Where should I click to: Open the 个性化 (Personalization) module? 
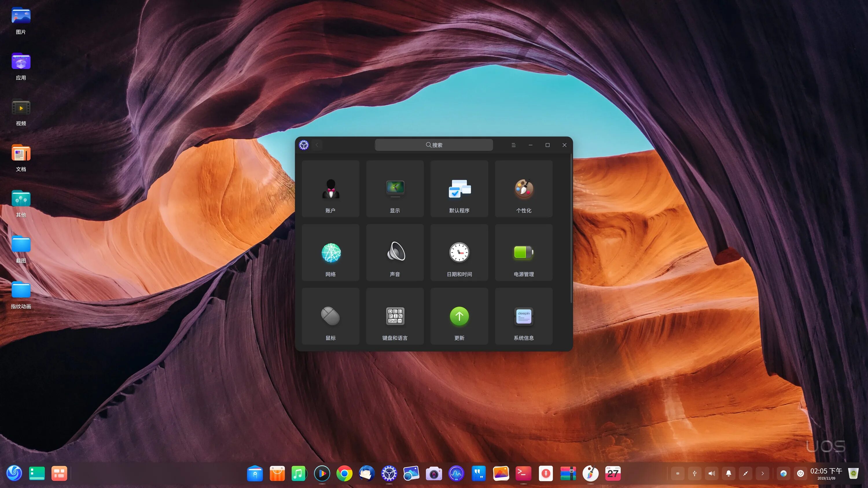524,188
